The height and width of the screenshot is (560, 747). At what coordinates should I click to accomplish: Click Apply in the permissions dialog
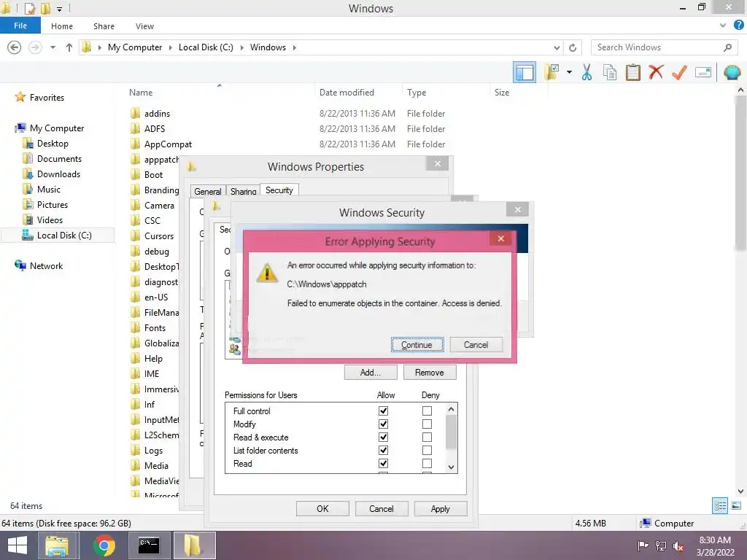[440, 508]
